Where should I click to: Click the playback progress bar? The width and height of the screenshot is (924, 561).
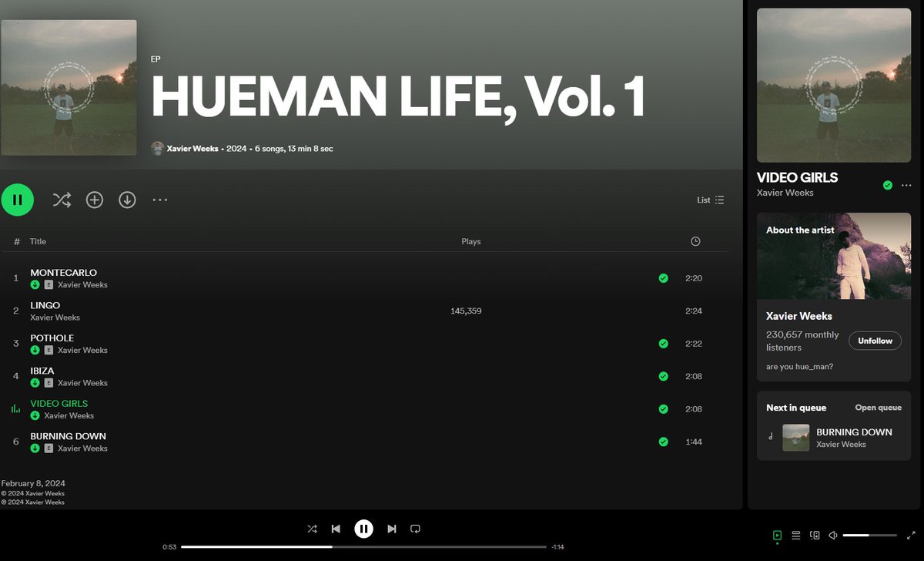(363, 547)
